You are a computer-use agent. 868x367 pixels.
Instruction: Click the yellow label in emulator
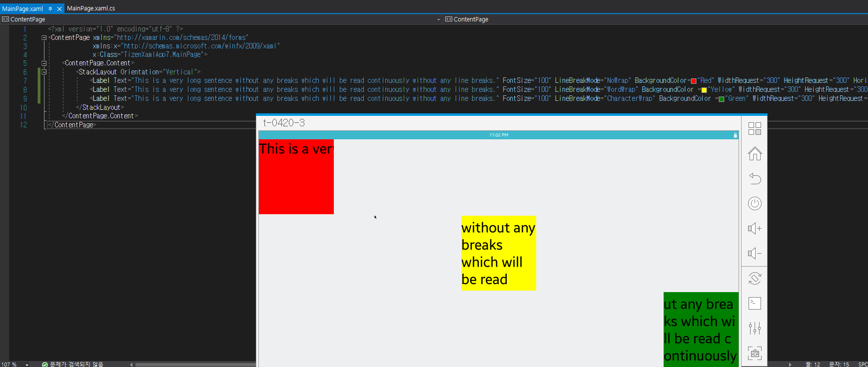(499, 253)
